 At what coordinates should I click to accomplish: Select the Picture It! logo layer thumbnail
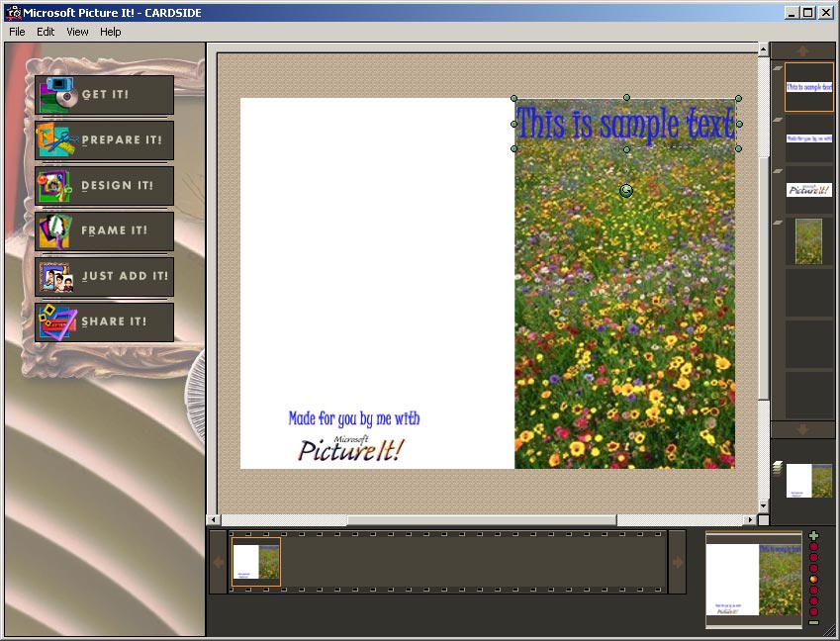pyautogui.click(x=809, y=190)
